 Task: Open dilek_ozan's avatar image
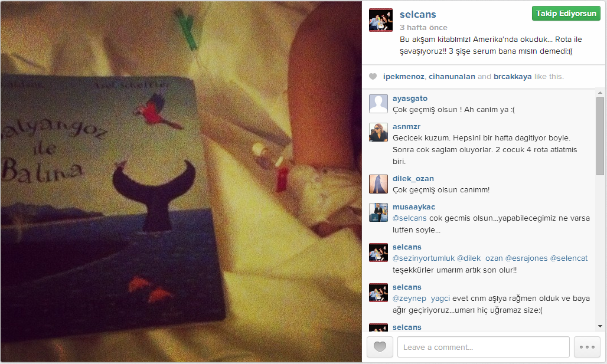[378, 184]
